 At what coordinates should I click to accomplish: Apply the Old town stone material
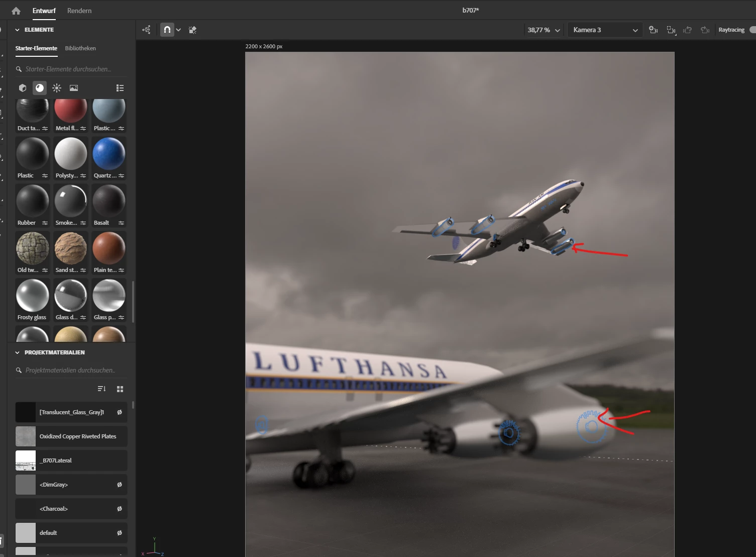click(x=33, y=248)
